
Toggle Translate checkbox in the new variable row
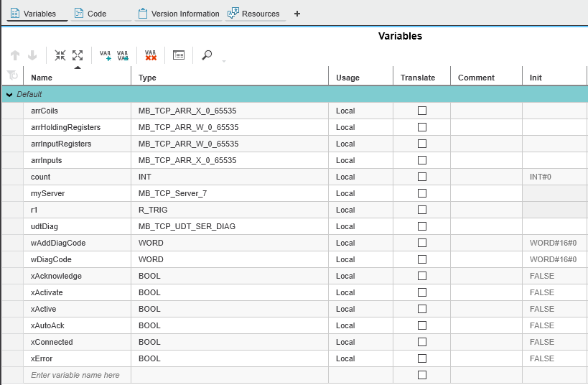click(x=422, y=375)
